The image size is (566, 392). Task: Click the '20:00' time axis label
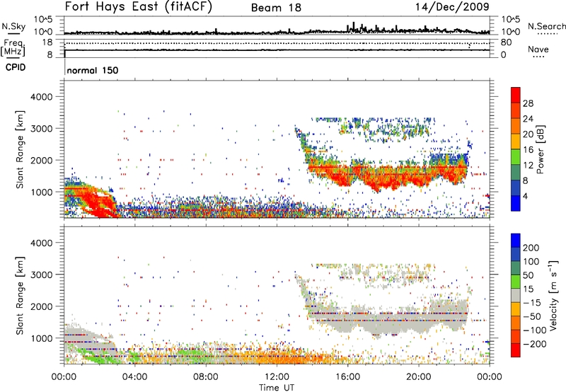(x=418, y=377)
